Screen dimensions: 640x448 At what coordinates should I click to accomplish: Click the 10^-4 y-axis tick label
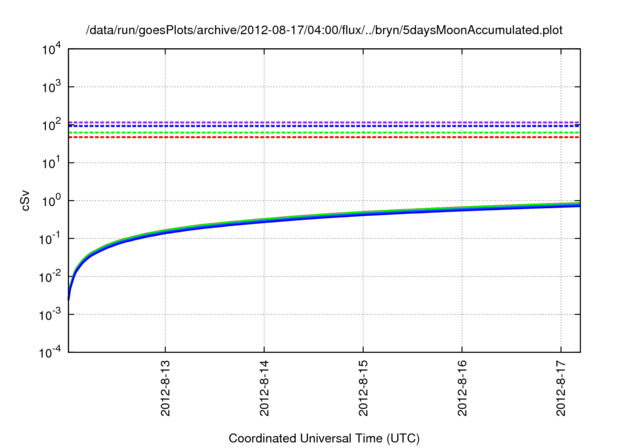tap(50, 352)
